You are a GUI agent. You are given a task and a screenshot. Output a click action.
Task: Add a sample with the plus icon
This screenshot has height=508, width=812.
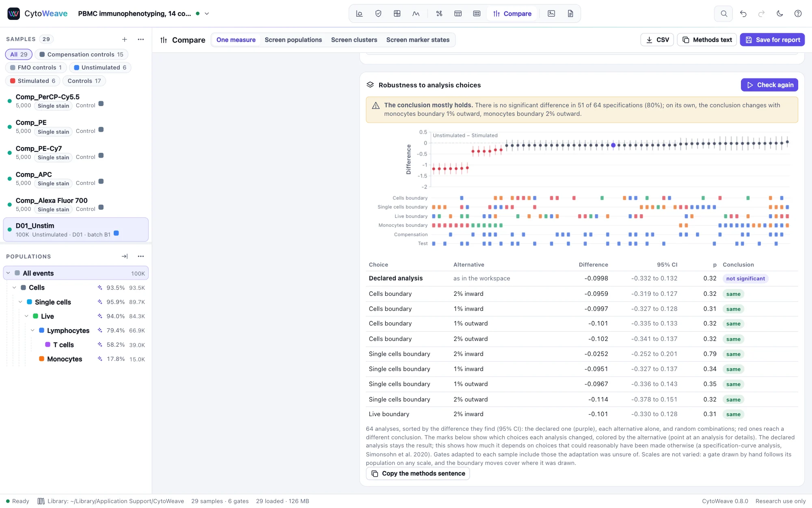pyautogui.click(x=125, y=39)
